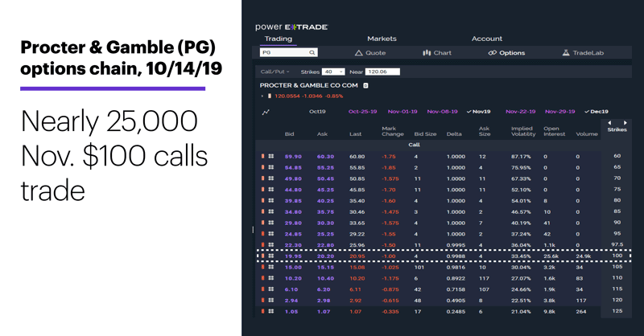The height and width of the screenshot is (336, 644).
Task: Click grid icon on the 80 strike row
Action: click(x=271, y=201)
